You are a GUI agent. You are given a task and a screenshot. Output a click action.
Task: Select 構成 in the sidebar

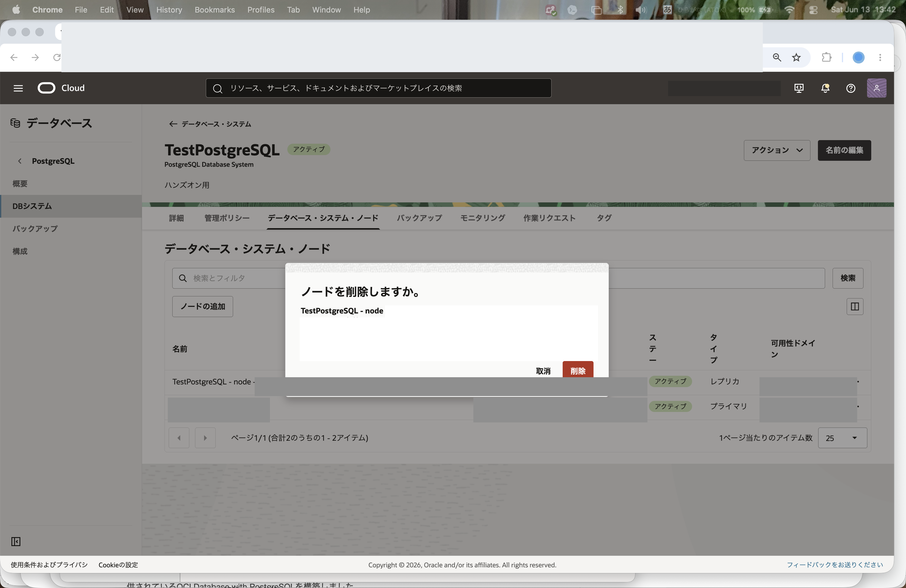coord(71,251)
